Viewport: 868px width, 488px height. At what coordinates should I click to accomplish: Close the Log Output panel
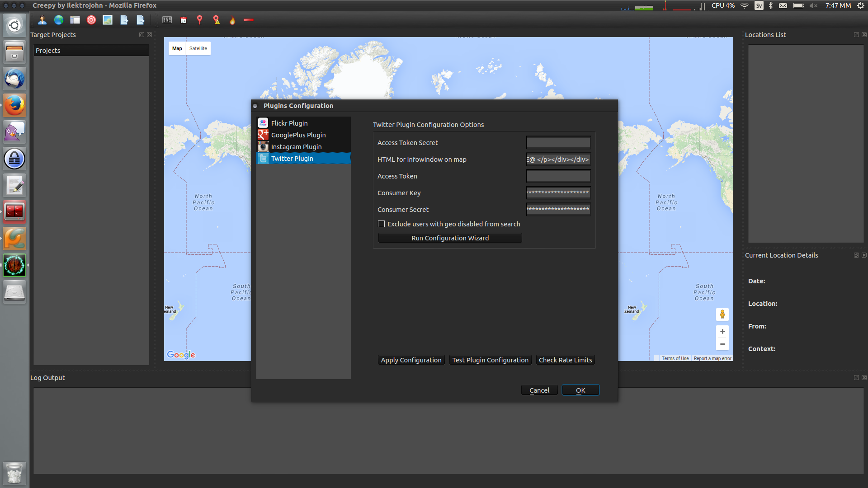coord(864,377)
